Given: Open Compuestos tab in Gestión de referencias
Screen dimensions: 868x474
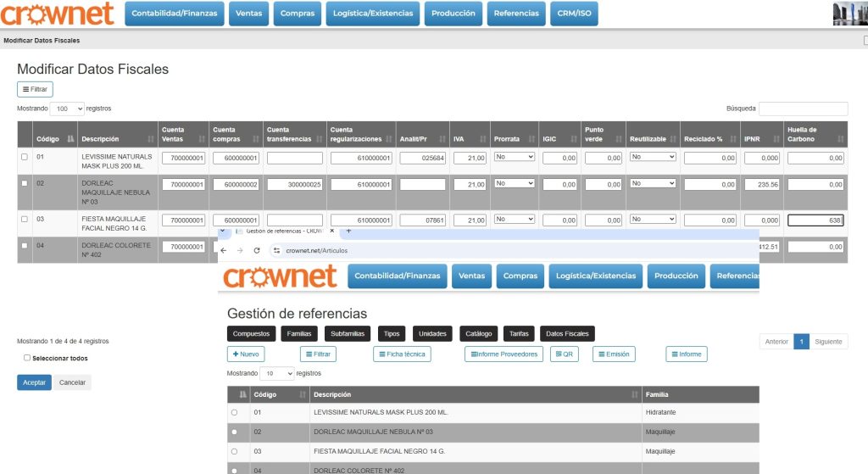Looking at the screenshot, I should 251,334.
